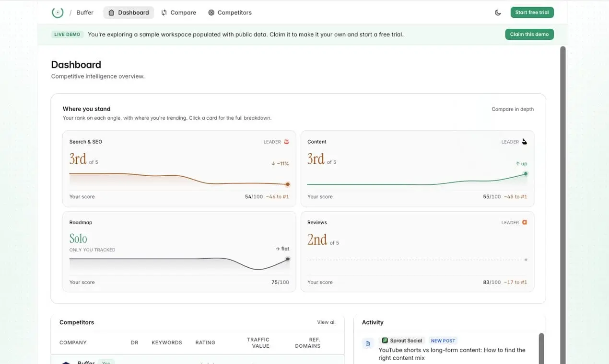Click the Competitors tab target icon
This screenshot has width=609, height=364.
211,12
